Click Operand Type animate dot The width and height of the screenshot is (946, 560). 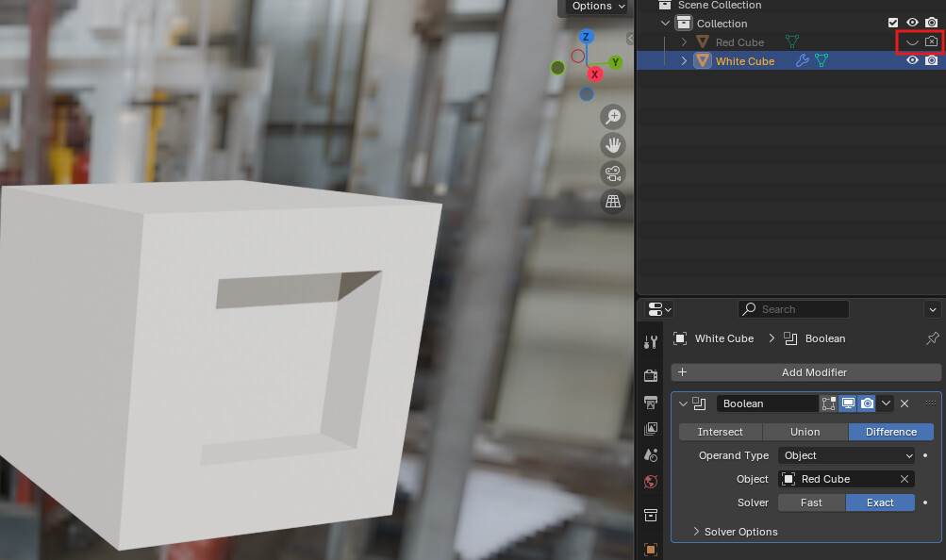[x=925, y=455]
